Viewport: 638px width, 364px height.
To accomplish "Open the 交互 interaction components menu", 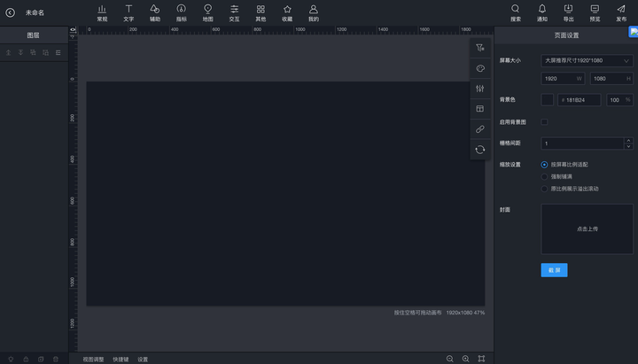I will click(x=234, y=13).
